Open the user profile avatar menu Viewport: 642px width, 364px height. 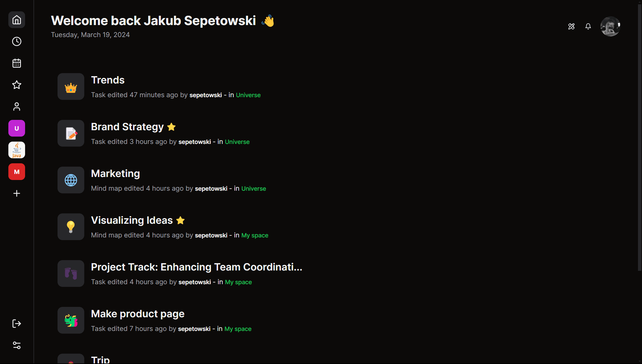click(x=611, y=26)
